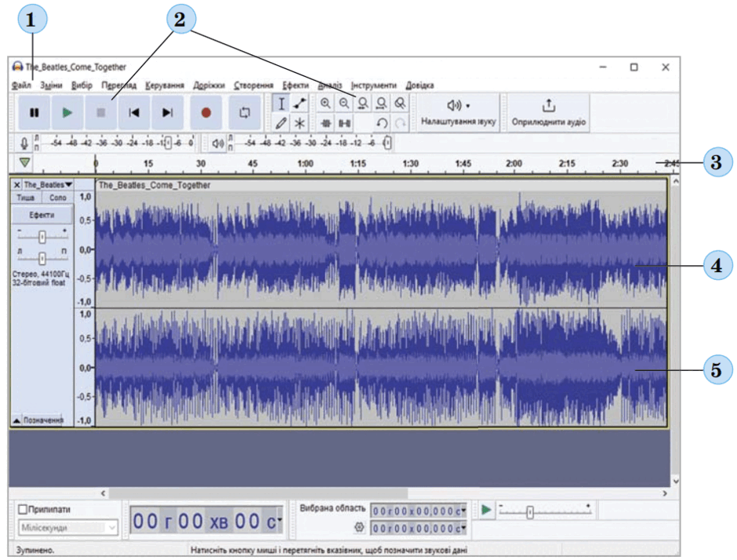
Task: Open the Ефекти menu in menu bar
Action: (295, 85)
